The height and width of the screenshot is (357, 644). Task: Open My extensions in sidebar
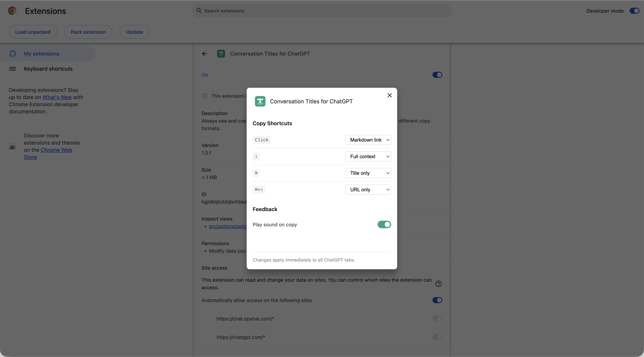(x=47, y=53)
